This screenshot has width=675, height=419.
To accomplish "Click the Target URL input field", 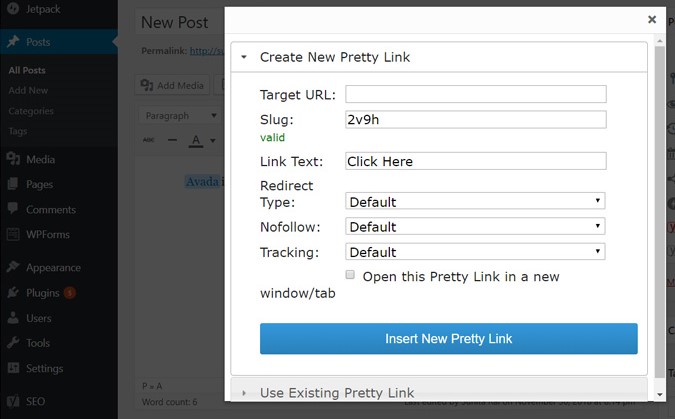I will 475,95.
